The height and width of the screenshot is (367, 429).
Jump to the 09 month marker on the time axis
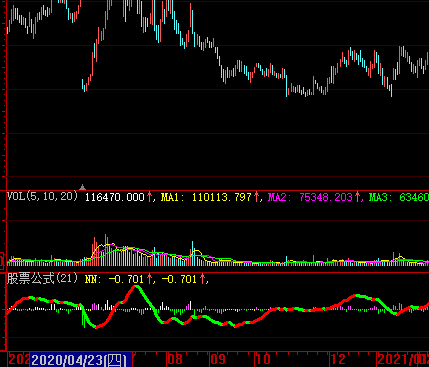tap(218, 359)
